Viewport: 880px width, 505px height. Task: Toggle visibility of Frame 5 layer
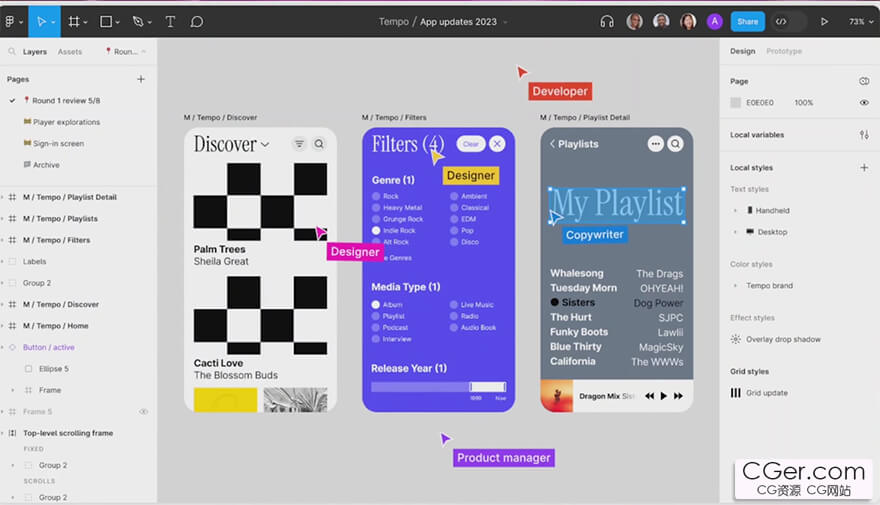(x=144, y=411)
